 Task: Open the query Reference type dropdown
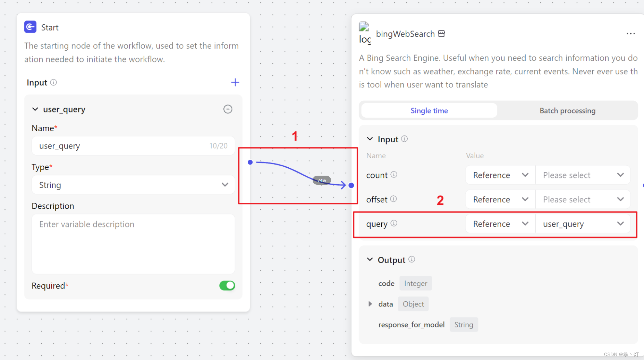pyautogui.click(x=500, y=224)
